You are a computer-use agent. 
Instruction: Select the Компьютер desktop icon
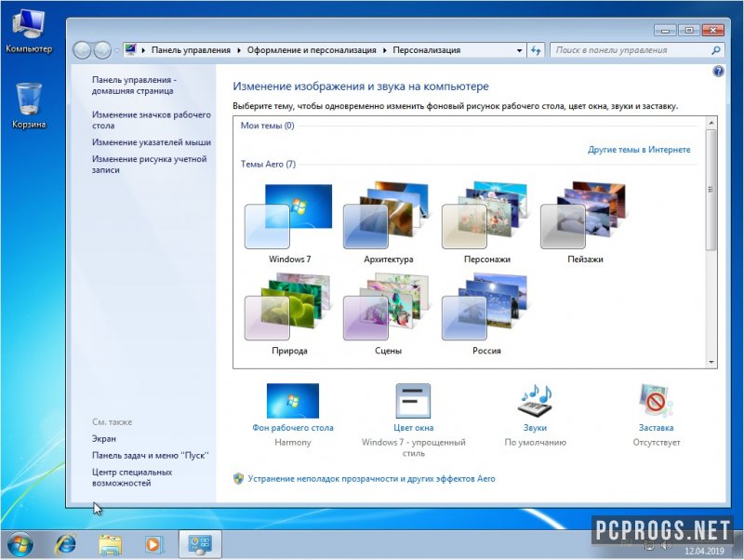point(29,32)
